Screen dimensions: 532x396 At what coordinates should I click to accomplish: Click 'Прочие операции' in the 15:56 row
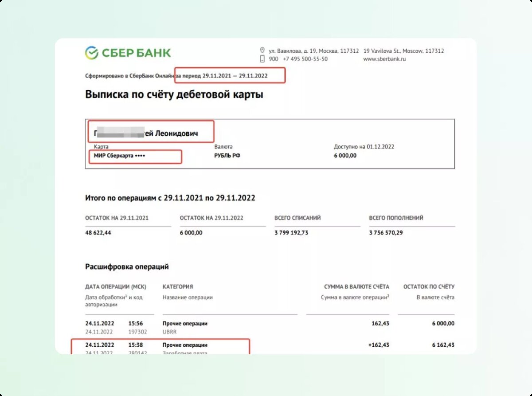[x=185, y=324]
